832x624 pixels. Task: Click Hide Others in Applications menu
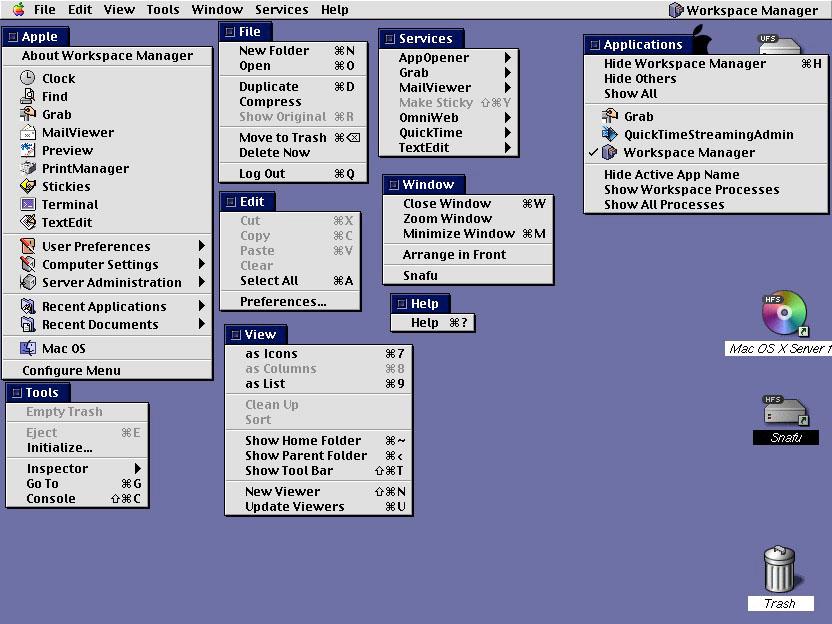[x=706, y=79]
